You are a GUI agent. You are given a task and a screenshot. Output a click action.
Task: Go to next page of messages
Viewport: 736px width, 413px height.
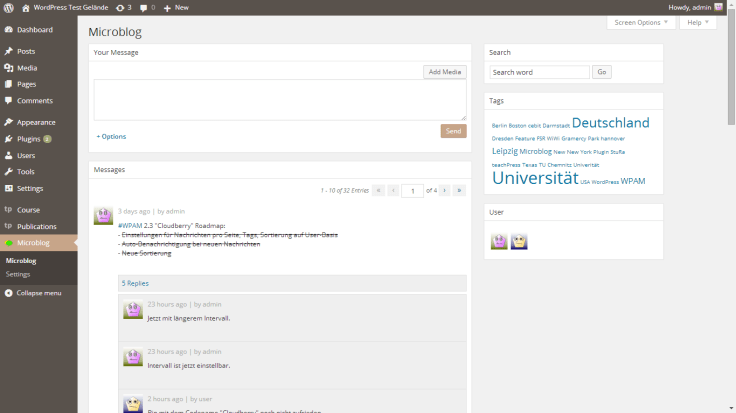[445, 191]
